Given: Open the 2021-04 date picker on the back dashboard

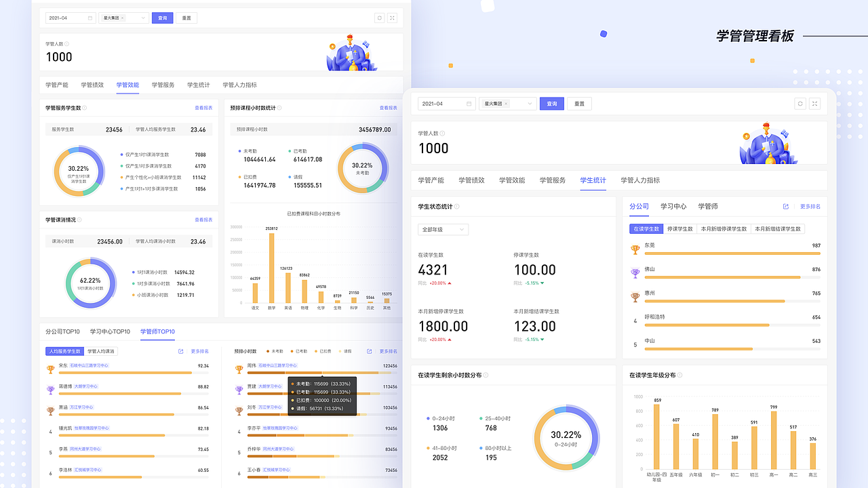Looking at the screenshot, I should 70,18.
